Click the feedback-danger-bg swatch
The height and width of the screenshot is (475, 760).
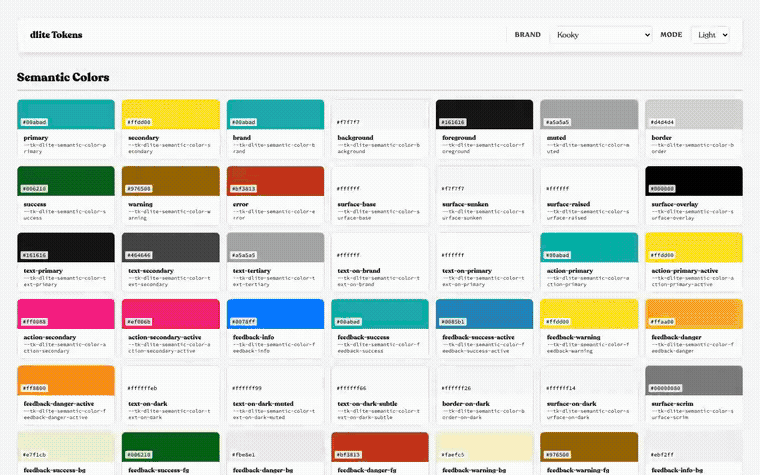click(275, 446)
